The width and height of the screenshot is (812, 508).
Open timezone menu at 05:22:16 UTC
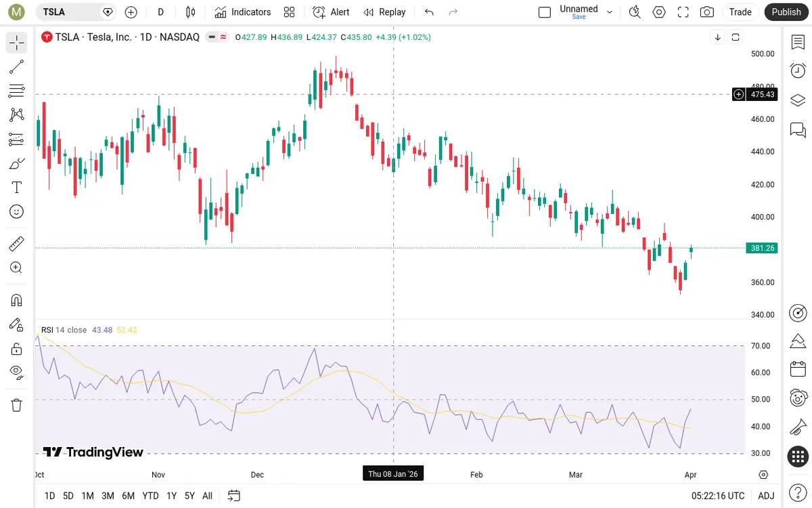718,496
